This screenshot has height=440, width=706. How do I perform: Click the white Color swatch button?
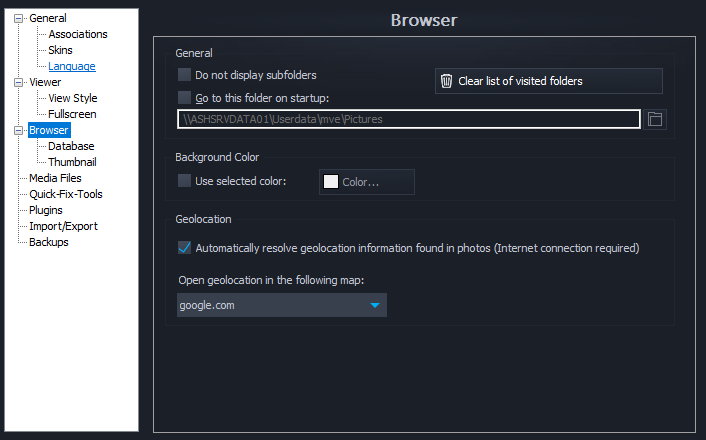click(x=366, y=182)
